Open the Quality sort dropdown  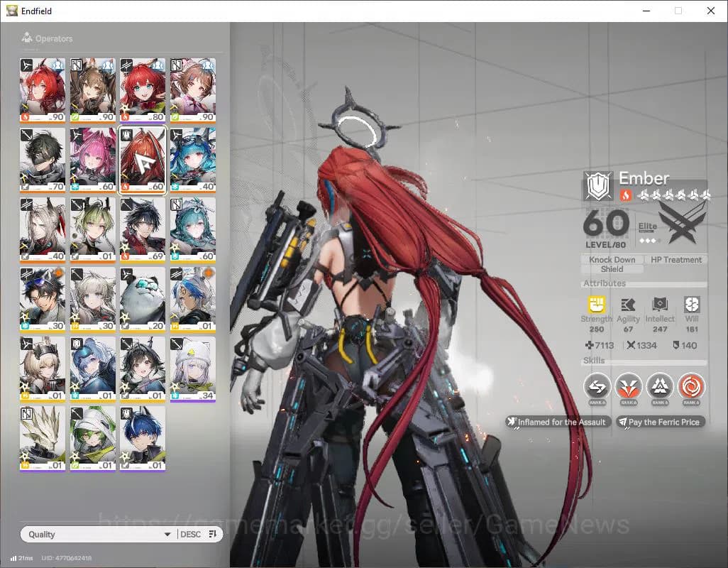(121, 534)
